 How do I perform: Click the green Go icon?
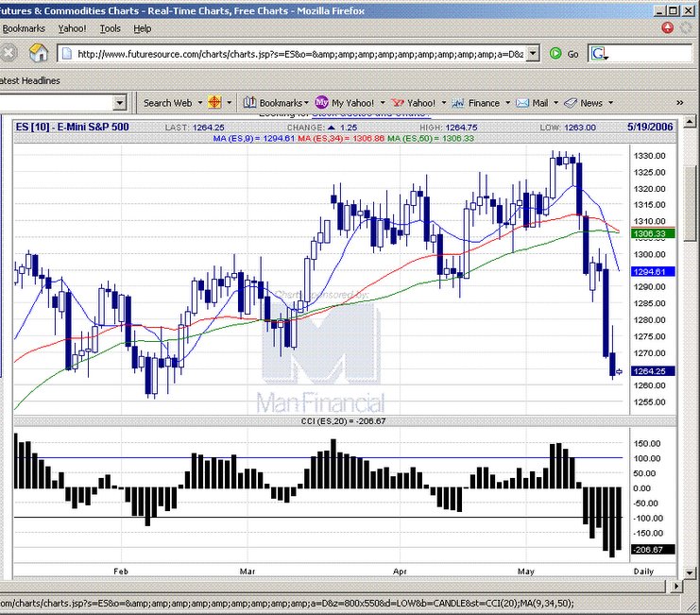[555, 54]
